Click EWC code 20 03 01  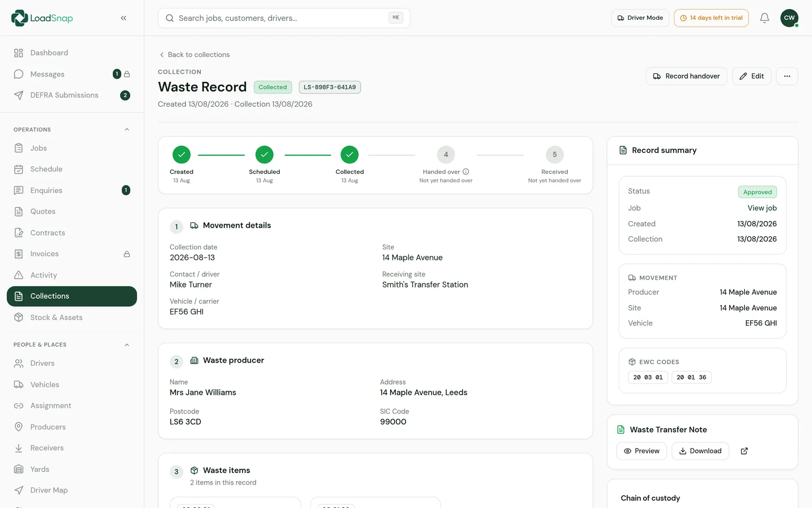pyautogui.click(x=648, y=377)
